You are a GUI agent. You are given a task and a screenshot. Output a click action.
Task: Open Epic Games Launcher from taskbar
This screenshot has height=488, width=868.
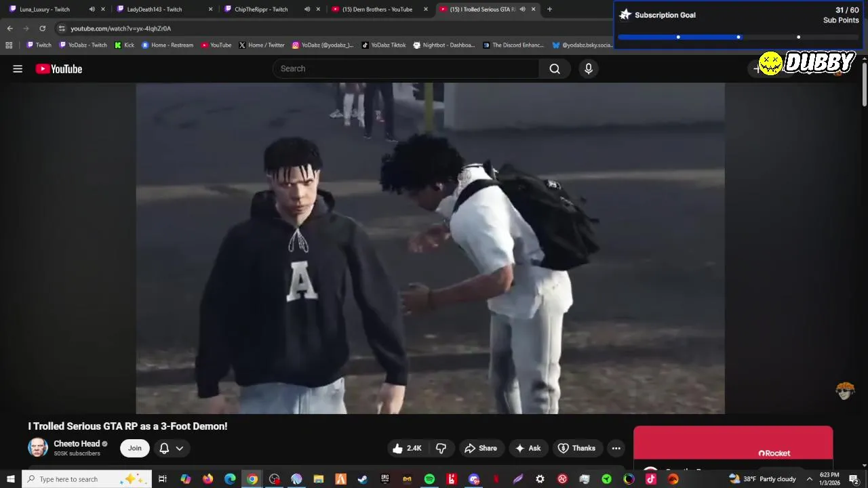385,479
